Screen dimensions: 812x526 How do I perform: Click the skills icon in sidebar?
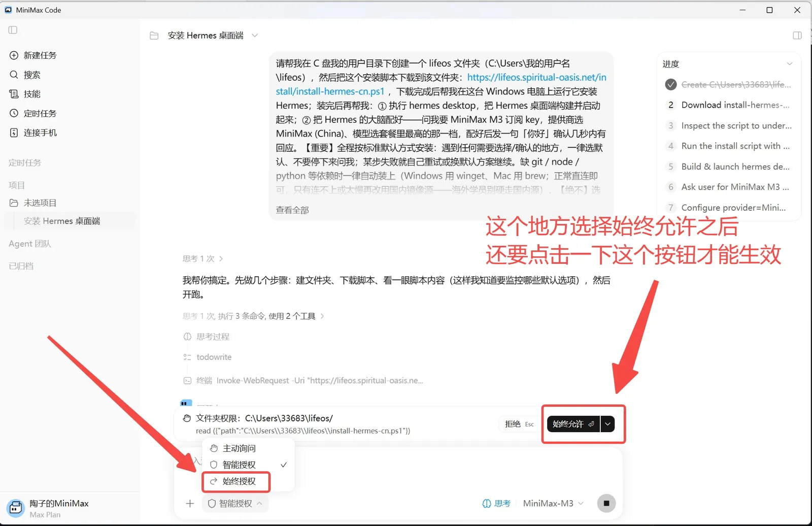[14, 94]
